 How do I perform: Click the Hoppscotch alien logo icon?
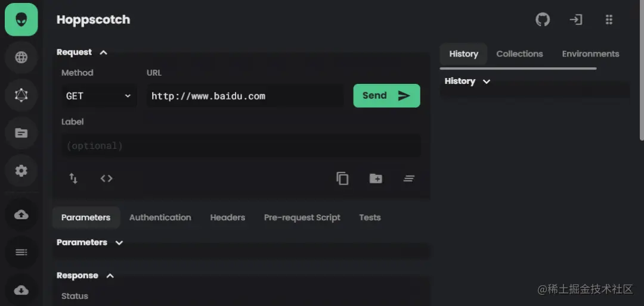[21, 19]
